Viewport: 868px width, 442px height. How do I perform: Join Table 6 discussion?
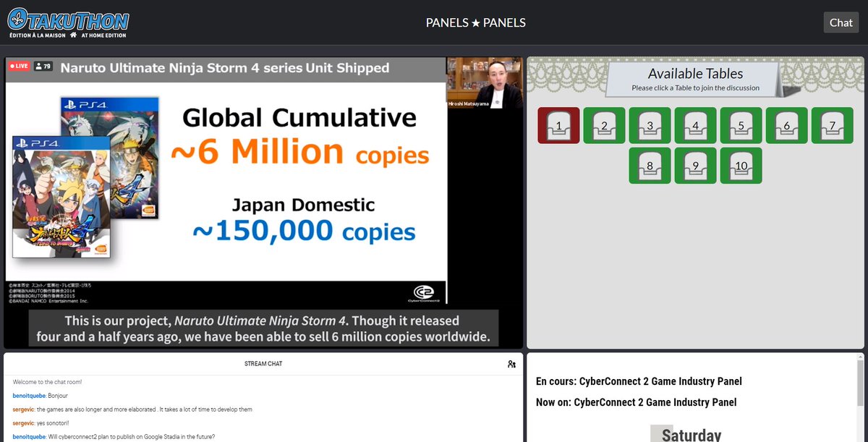tap(786, 125)
